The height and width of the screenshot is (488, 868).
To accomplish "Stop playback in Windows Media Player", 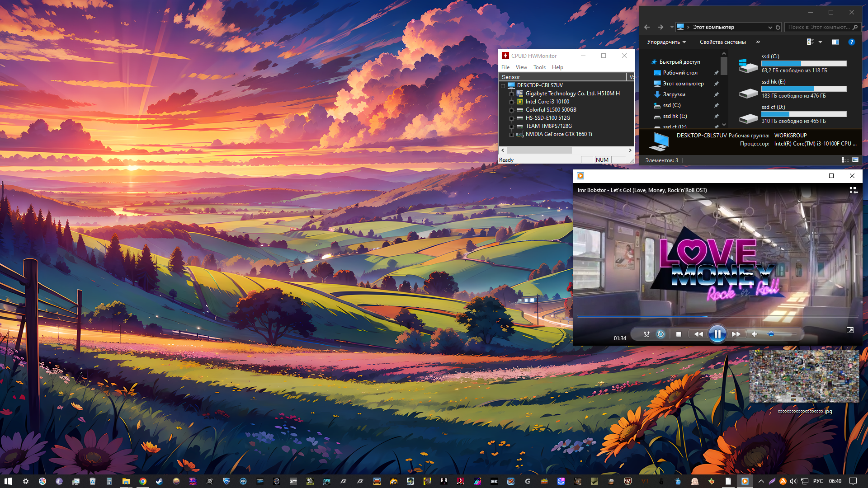I will pos(679,334).
